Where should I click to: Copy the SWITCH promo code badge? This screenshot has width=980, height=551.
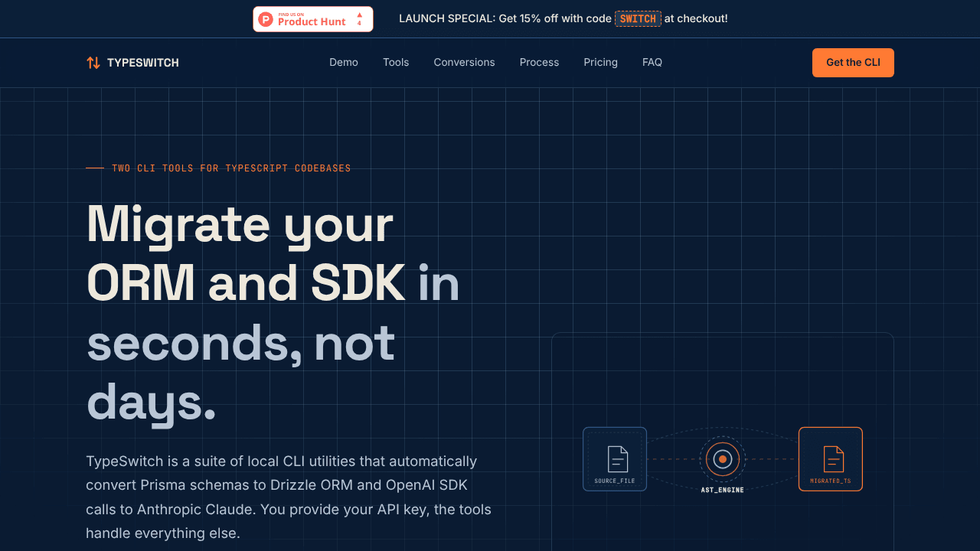[x=638, y=18]
